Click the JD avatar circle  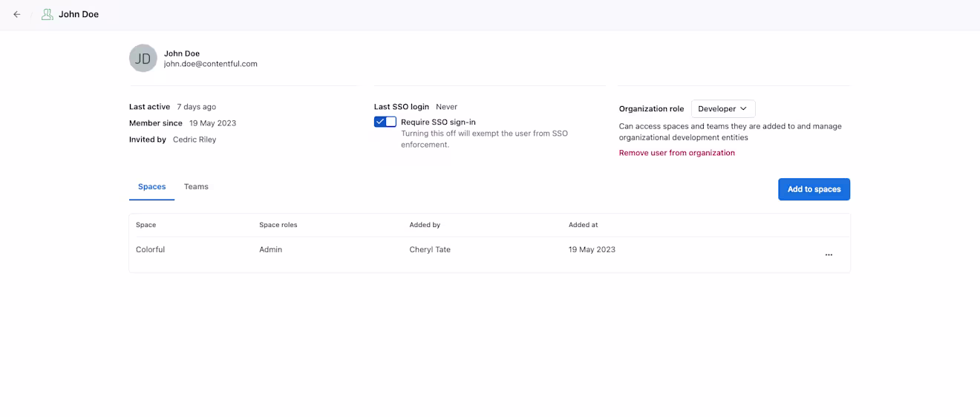[x=143, y=58]
